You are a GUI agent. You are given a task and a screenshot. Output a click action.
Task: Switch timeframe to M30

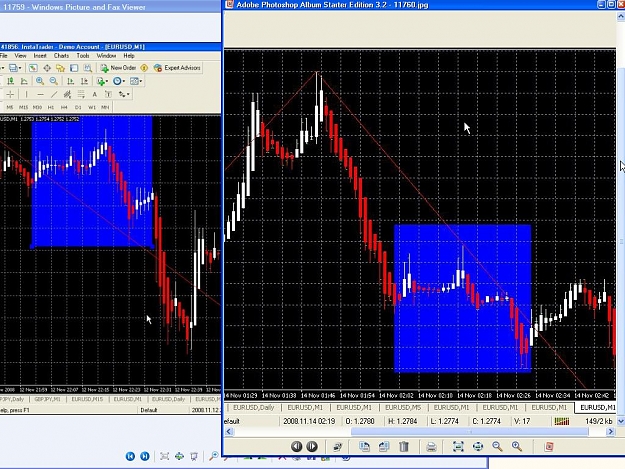coord(37,107)
